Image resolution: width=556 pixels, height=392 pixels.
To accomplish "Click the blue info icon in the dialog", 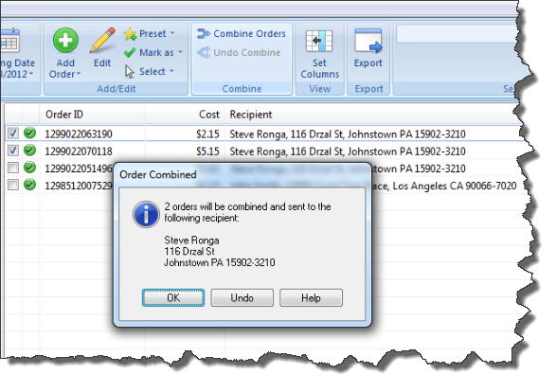I will 146,214.
